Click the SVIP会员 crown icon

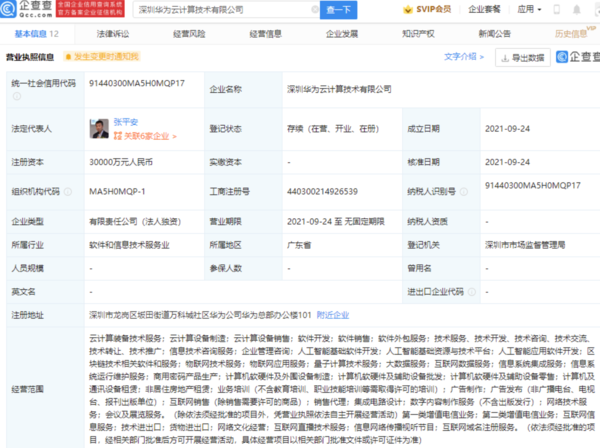pos(408,10)
